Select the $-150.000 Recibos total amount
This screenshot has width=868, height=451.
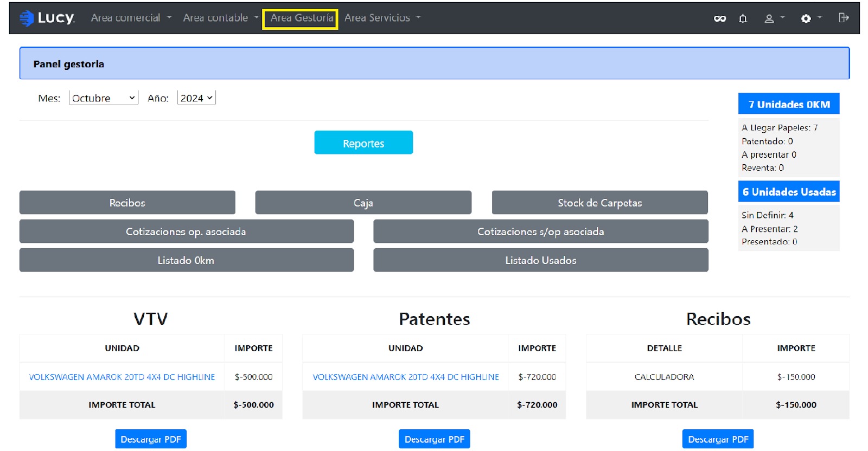tap(796, 405)
